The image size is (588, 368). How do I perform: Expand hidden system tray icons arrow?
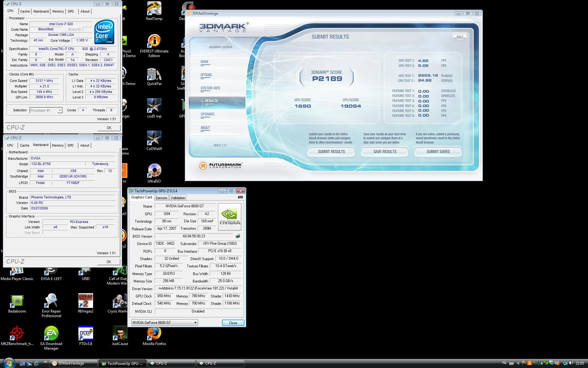518,363
